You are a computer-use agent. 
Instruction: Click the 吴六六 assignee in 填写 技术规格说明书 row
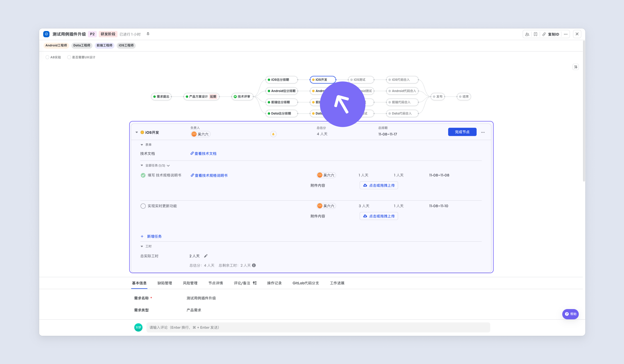[326, 175]
